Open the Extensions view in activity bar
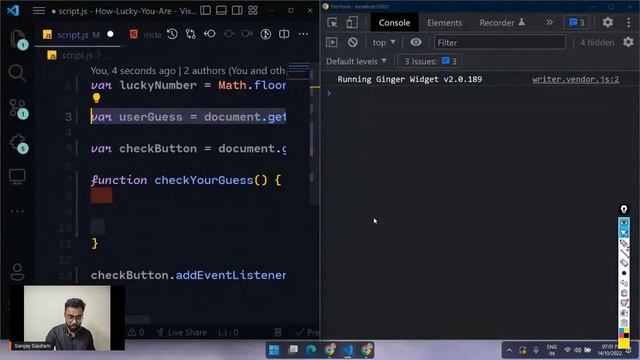This screenshot has width=640, height=360. pos(18,143)
